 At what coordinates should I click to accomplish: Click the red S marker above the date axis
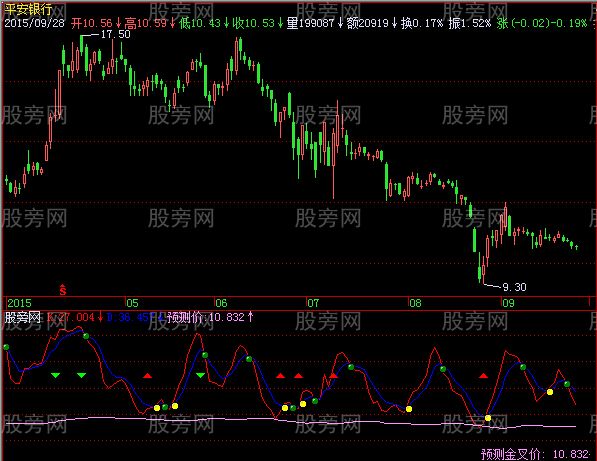[63, 290]
